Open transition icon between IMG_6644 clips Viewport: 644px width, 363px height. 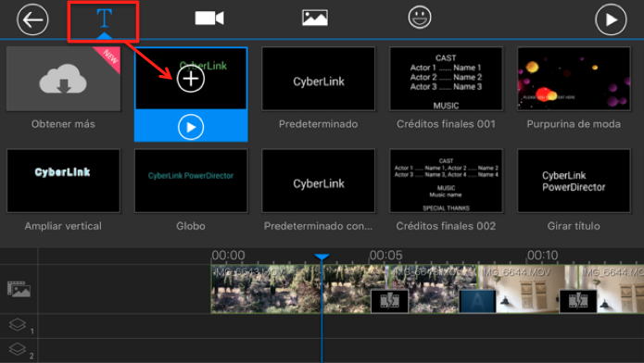click(x=578, y=301)
